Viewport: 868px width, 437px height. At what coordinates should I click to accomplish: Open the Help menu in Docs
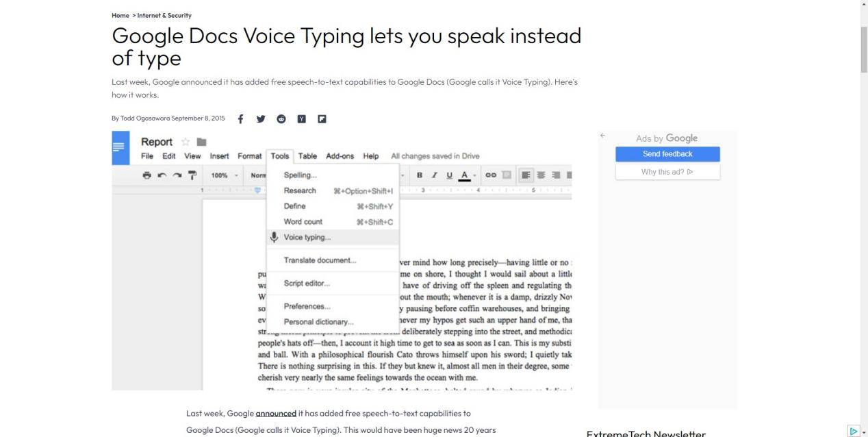click(x=371, y=156)
